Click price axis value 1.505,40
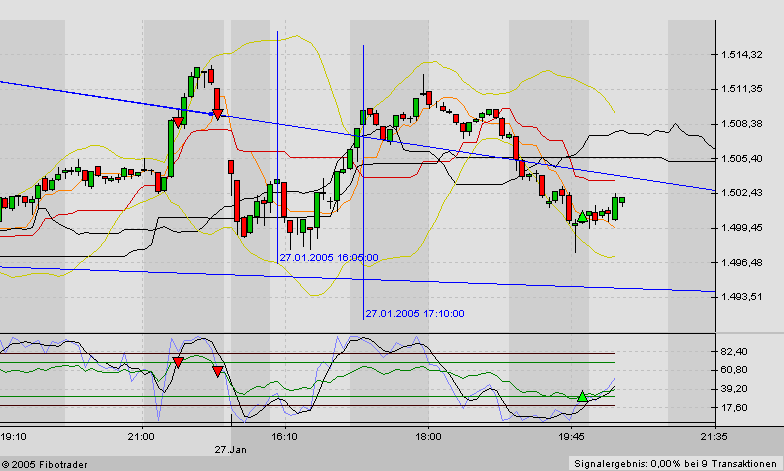This screenshot has width=784, height=471. click(742, 158)
